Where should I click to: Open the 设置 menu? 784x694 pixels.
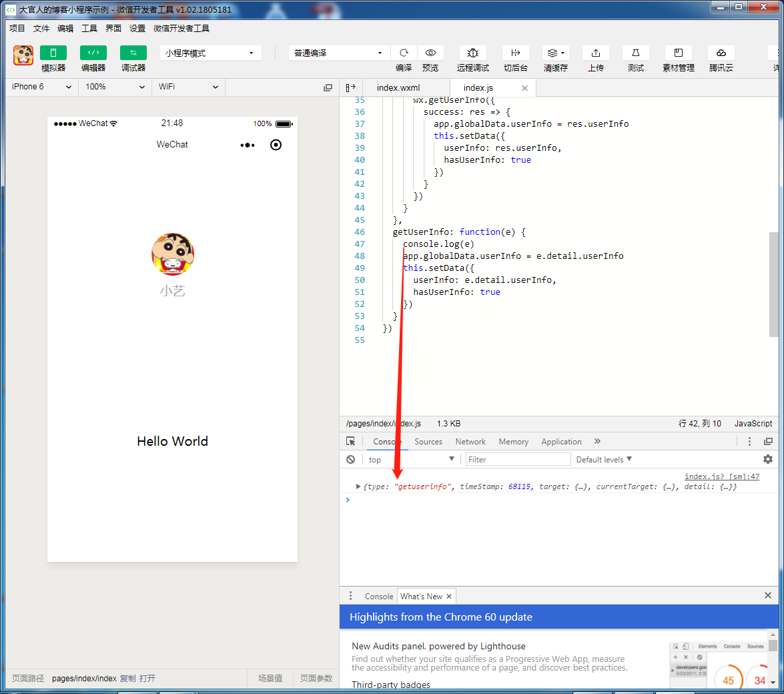137,29
